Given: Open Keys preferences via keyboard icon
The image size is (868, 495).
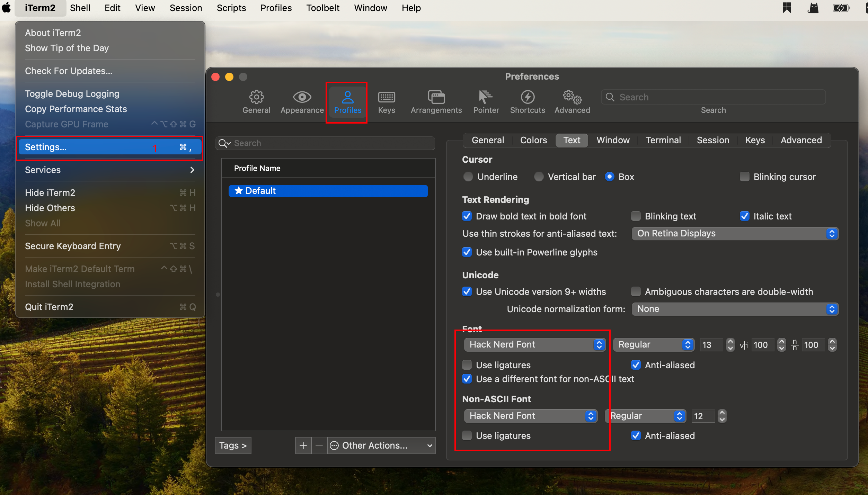Looking at the screenshot, I should [387, 102].
